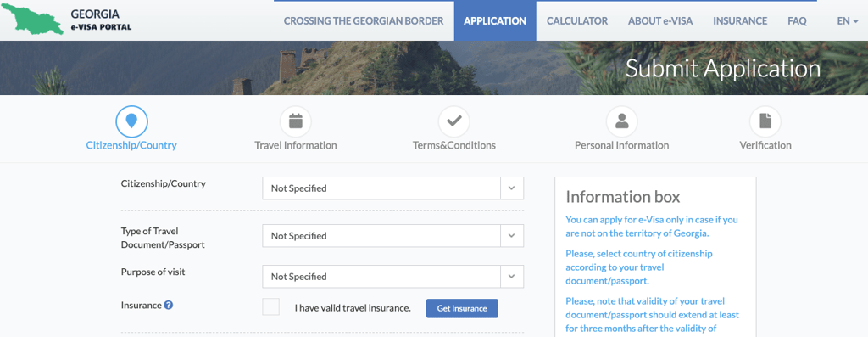Screen dimensions: 868x337
Task: Click the Get Insurance button
Action: pyautogui.click(x=462, y=309)
